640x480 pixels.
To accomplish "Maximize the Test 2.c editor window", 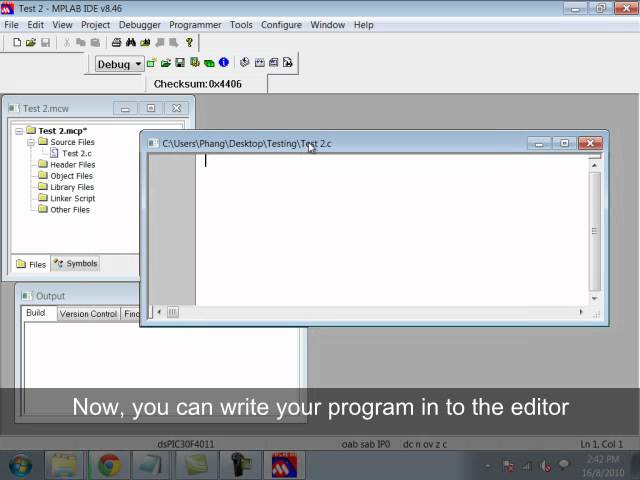I will coord(564,143).
